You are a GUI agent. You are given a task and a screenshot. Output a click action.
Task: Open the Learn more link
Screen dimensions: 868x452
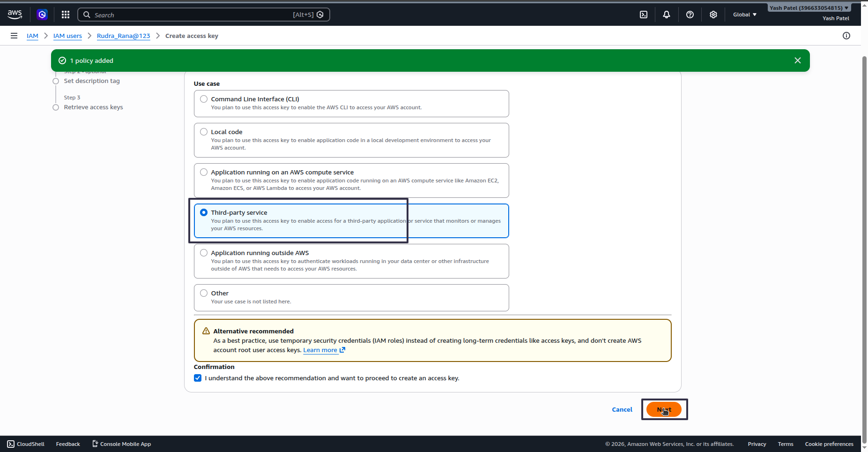point(320,350)
